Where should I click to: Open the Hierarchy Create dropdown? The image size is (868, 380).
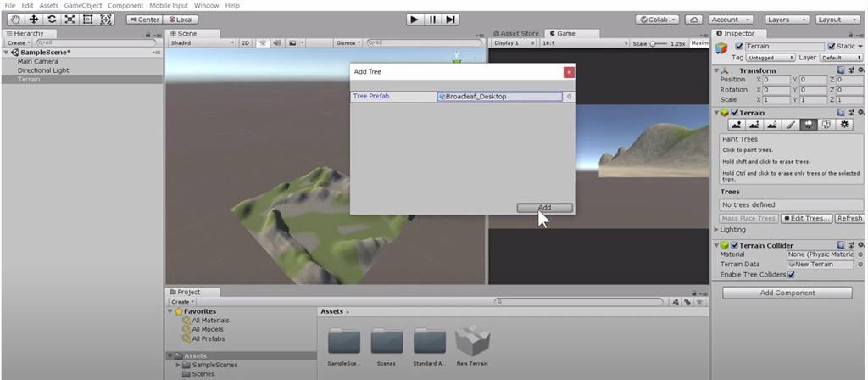pyautogui.click(x=18, y=42)
